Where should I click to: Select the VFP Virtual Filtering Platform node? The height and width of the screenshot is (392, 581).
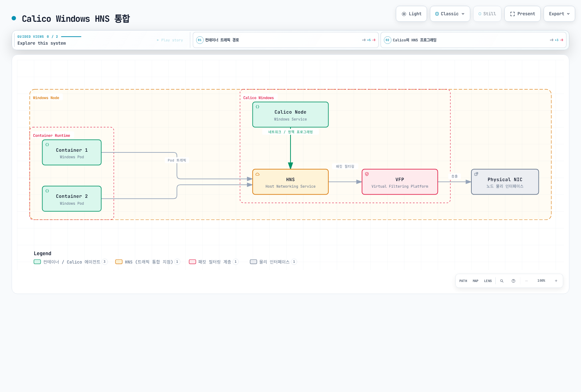400,182
